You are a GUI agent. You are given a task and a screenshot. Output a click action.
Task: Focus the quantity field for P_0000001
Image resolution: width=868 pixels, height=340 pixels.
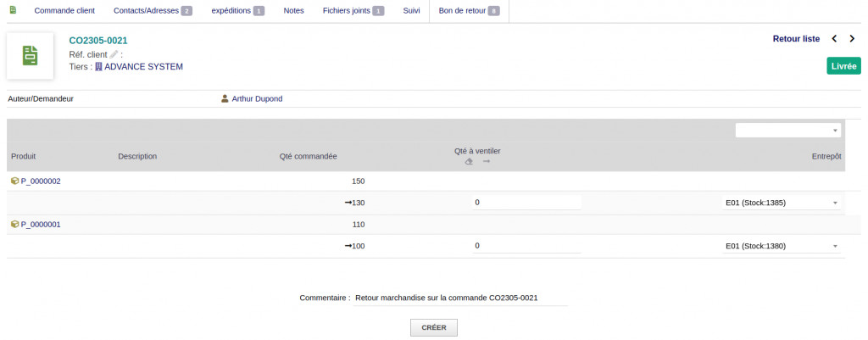pos(526,246)
